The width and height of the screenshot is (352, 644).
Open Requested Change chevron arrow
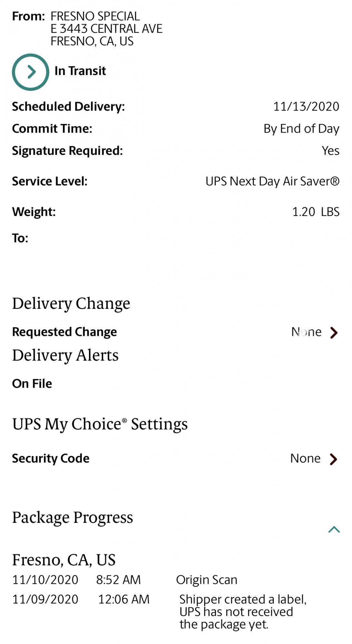pyautogui.click(x=334, y=332)
